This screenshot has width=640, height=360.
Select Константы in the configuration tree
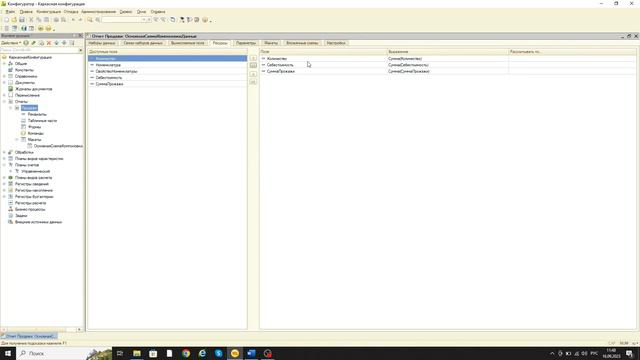[24, 70]
